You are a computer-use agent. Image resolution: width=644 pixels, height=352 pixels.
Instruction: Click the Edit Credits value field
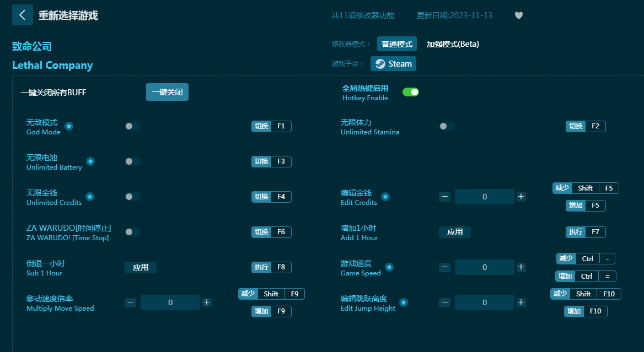[485, 197]
